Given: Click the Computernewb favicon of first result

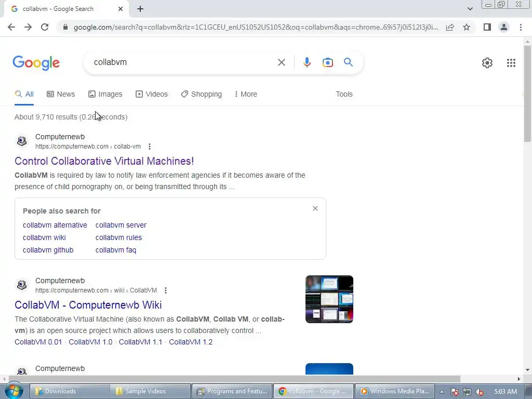Looking at the screenshot, I should pyautogui.click(x=22, y=141).
